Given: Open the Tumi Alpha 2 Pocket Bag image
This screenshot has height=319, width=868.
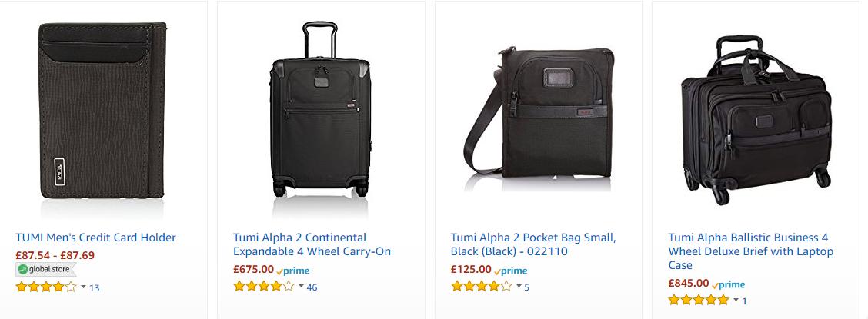Looking at the screenshot, I should point(539,112).
